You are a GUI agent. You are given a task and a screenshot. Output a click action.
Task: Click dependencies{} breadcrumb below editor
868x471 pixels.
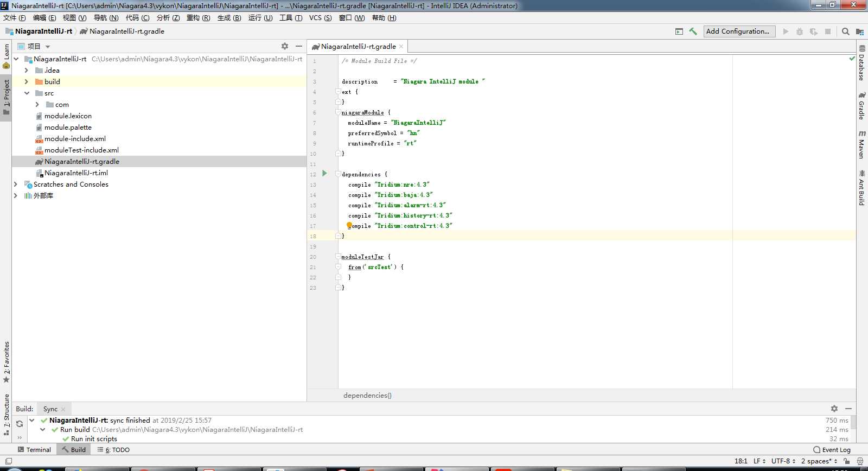[367, 395]
